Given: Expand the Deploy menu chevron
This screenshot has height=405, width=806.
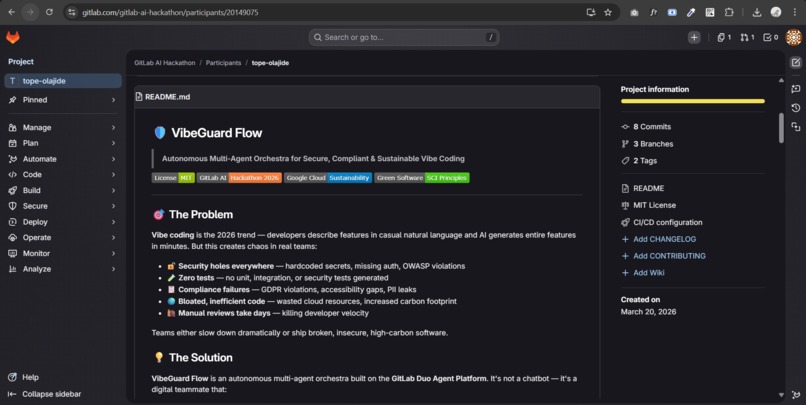Looking at the screenshot, I should pos(114,222).
